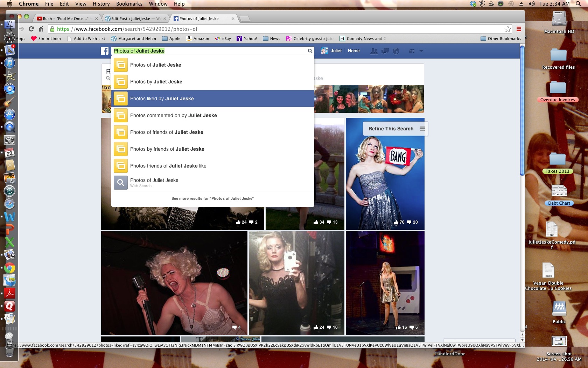Image resolution: width=588 pixels, height=368 pixels.
Task: Open the Chrome hamburger menu
Action: [x=519, y=29]
